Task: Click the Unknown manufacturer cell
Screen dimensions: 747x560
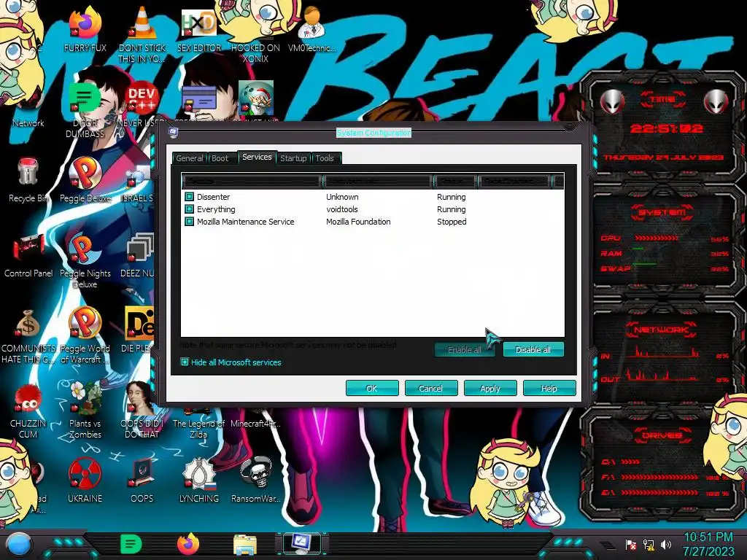Action: click(x=342, y=197)
